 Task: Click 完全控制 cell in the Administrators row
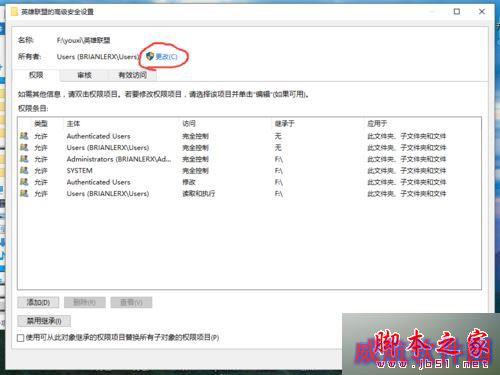(195, 159)
